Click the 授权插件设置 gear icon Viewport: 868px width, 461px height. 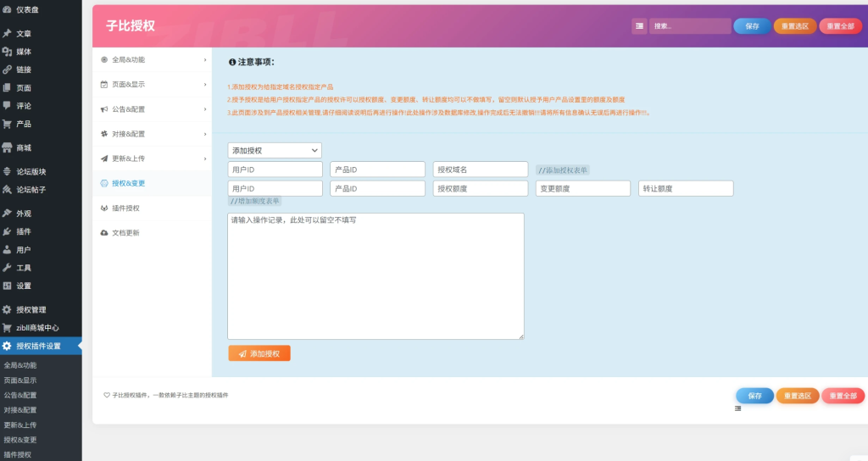coord(7,346)
